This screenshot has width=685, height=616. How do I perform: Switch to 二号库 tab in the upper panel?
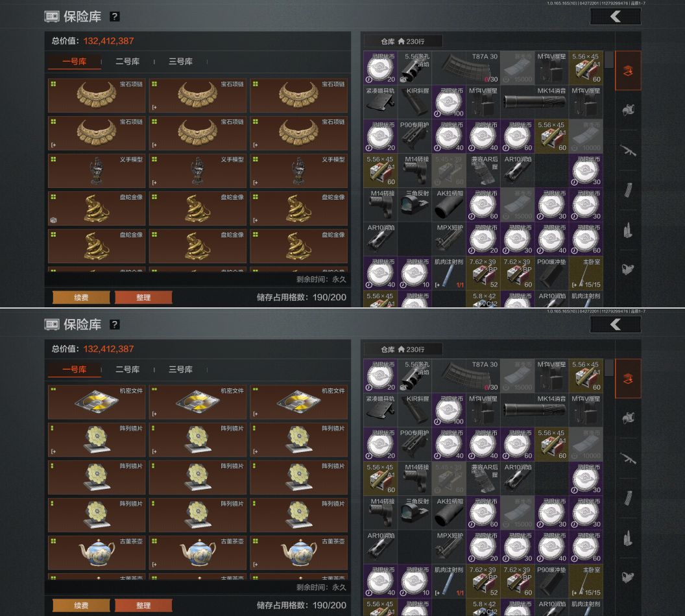pyautogui.click(x=128, y=62)
